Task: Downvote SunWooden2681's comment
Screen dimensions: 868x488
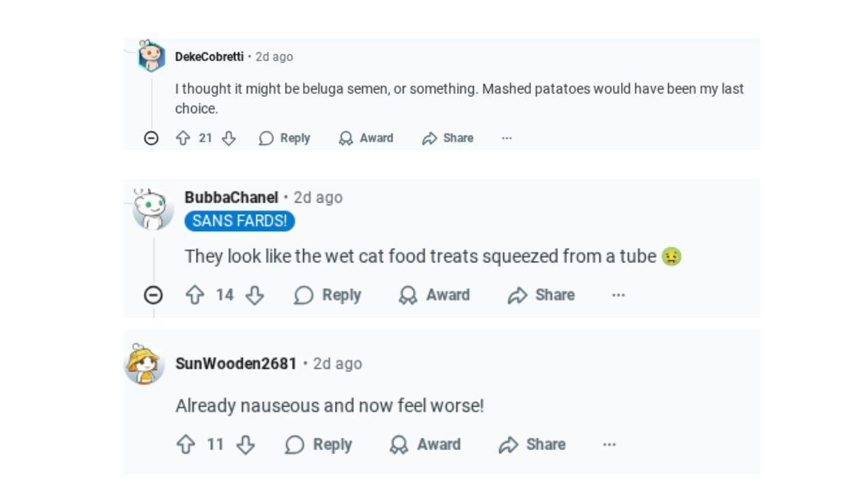Action: [x=245, y=445]
